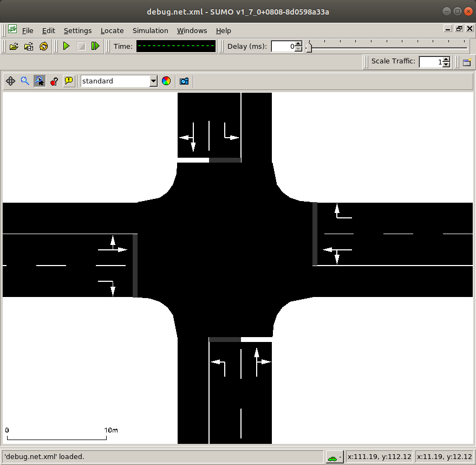476x465 pixels.
Task: Click the green vehicle icon in status bar
Action: (x=332, y=457)
